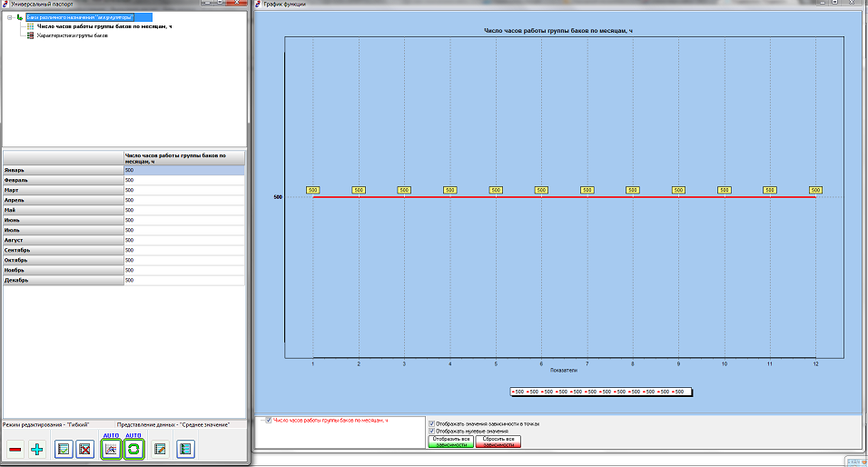This screenshot has height=467, width=868.
Task: Toggle the AUTO graph plotting icon
Action: 112,449
